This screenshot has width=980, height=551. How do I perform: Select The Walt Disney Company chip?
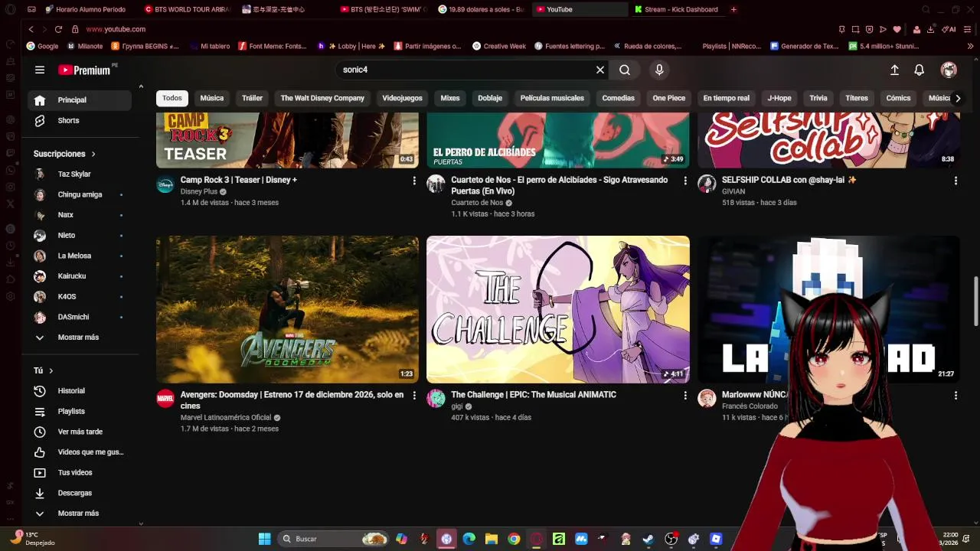tap(322, 98)
